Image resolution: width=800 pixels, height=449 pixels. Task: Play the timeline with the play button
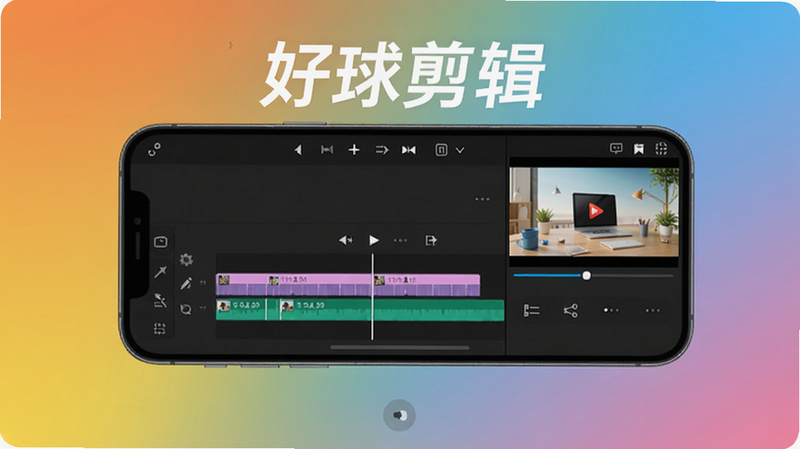pyautogui.click(x=374, y=240)
